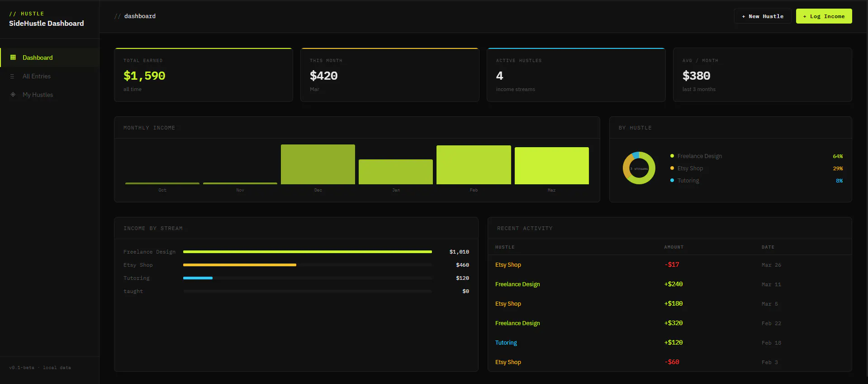Viewport: 868px width, 384px height.
Task: Open the Tutoring entry in Recent Activity
Action: 669,343
